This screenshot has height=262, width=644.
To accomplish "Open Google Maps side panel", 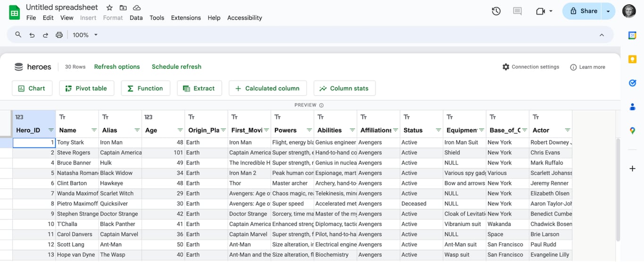I will coord(632,131).
